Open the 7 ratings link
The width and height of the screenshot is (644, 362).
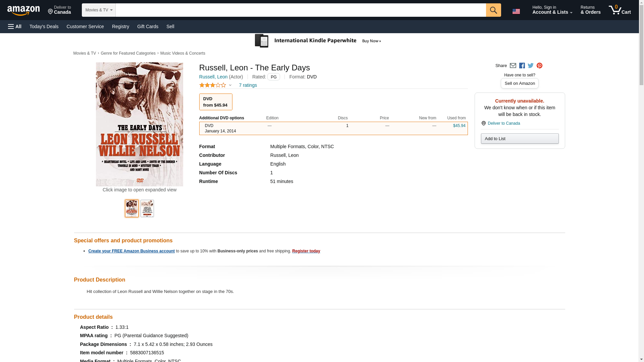pos(248,85)
